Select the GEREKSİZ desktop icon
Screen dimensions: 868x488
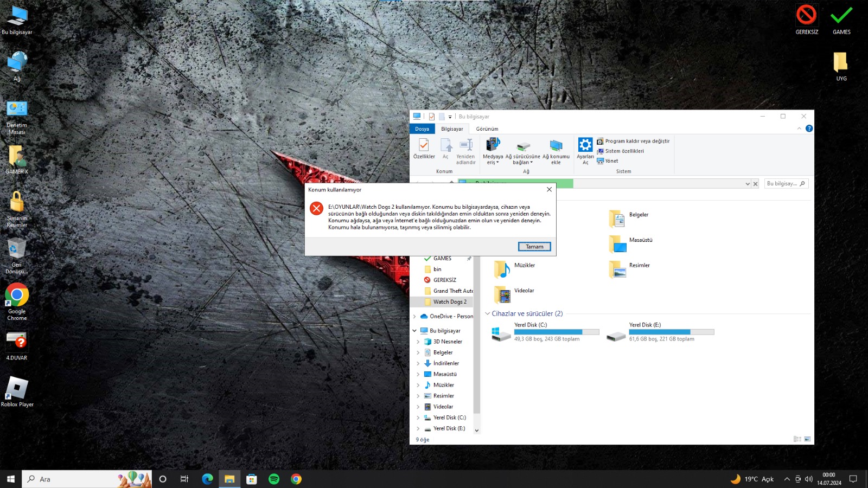807,20
